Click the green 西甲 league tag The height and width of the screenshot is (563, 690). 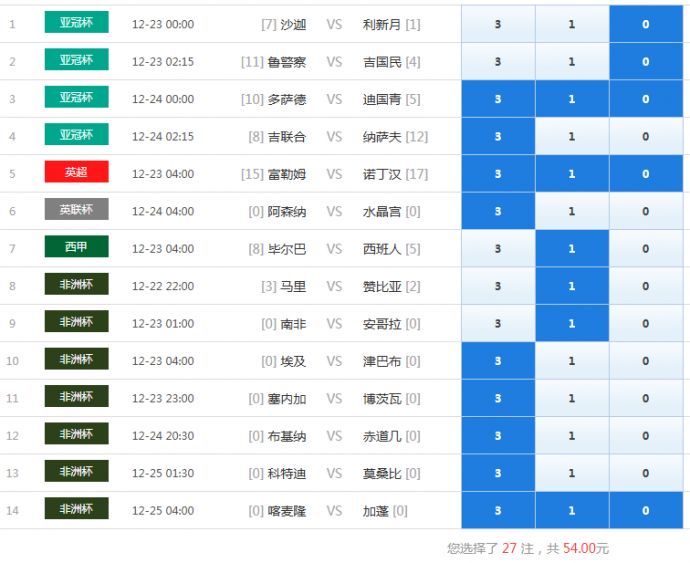[76, 247]
